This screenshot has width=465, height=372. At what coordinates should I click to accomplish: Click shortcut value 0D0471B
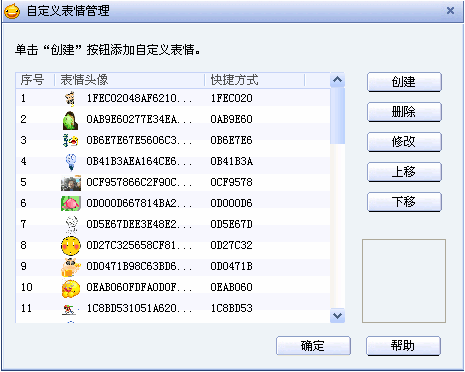(231, 266)
